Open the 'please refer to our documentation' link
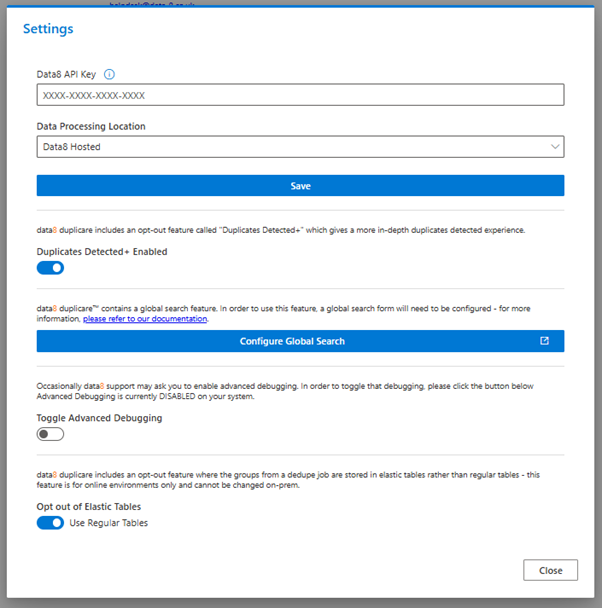602x608 pixels. coord(145,319)
